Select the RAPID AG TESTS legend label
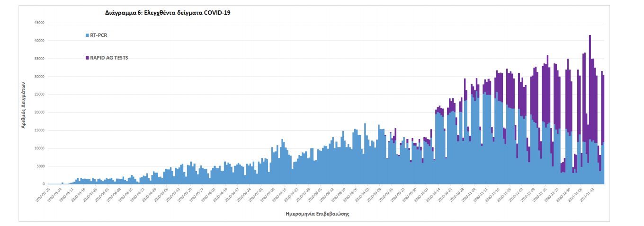 109,58
